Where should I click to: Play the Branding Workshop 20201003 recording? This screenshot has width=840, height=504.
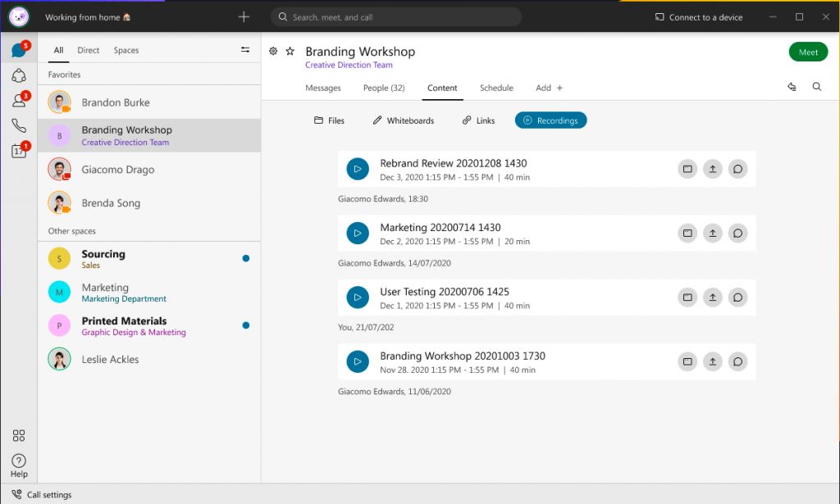[x=358, y=361]
